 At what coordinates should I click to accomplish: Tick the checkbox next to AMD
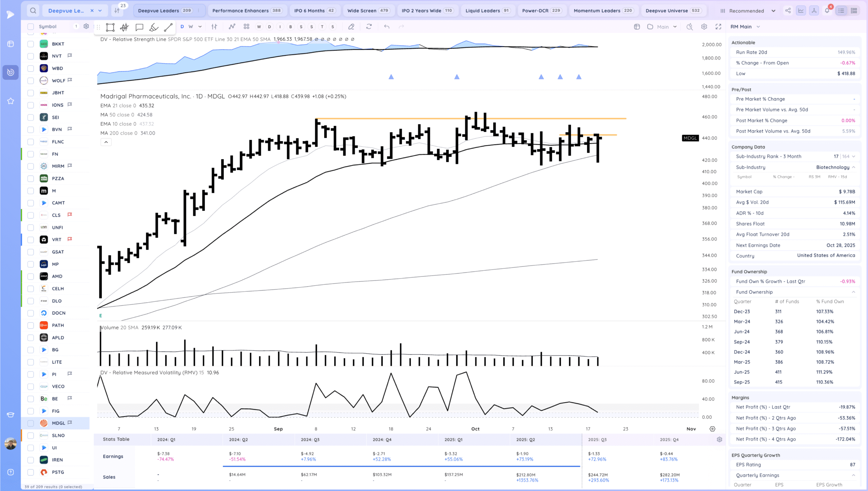point(31,277)
